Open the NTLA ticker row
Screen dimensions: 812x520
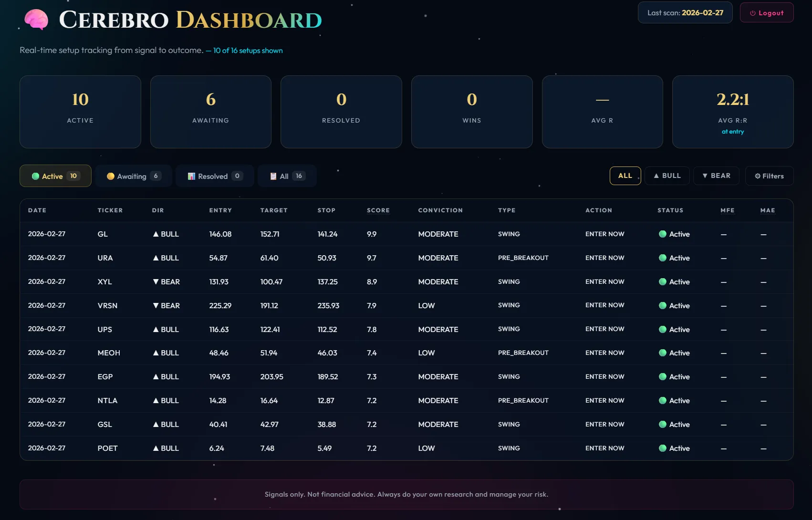(406, 401)
